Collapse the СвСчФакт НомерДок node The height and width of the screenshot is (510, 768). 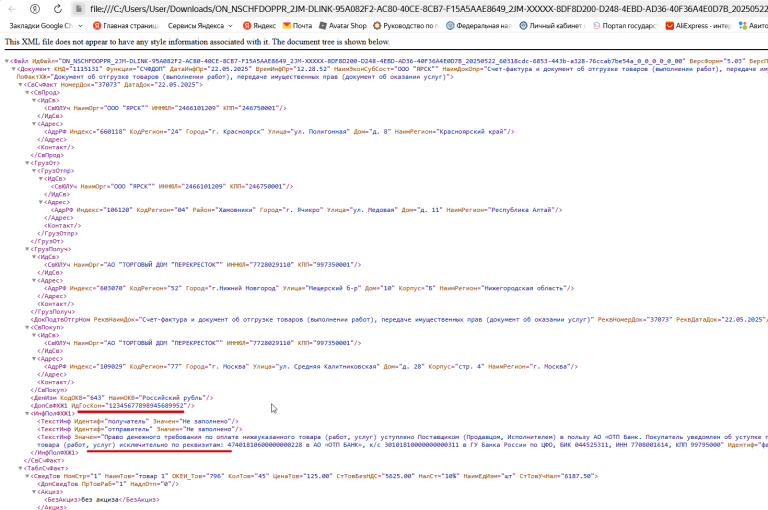[x=21, y=85]
